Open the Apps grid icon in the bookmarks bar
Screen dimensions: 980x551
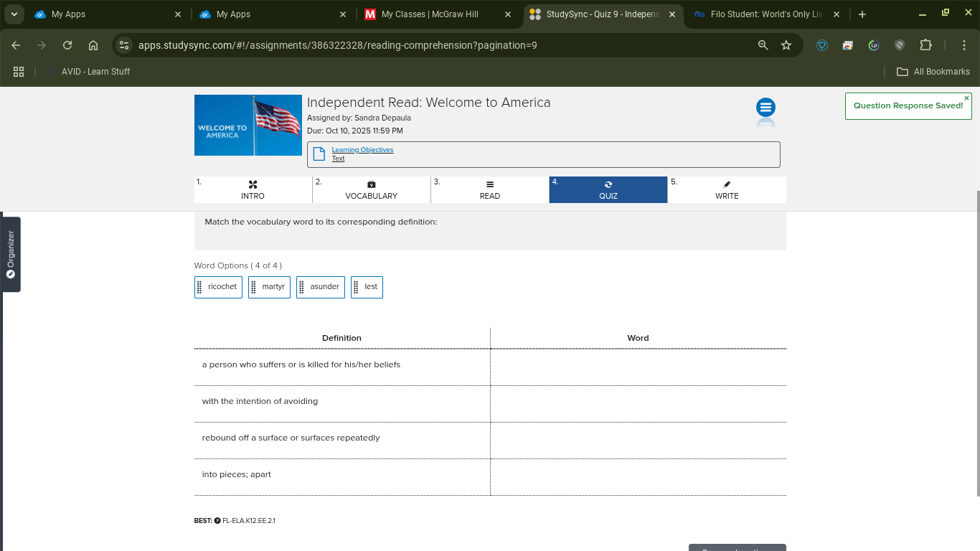click(19, 72)
